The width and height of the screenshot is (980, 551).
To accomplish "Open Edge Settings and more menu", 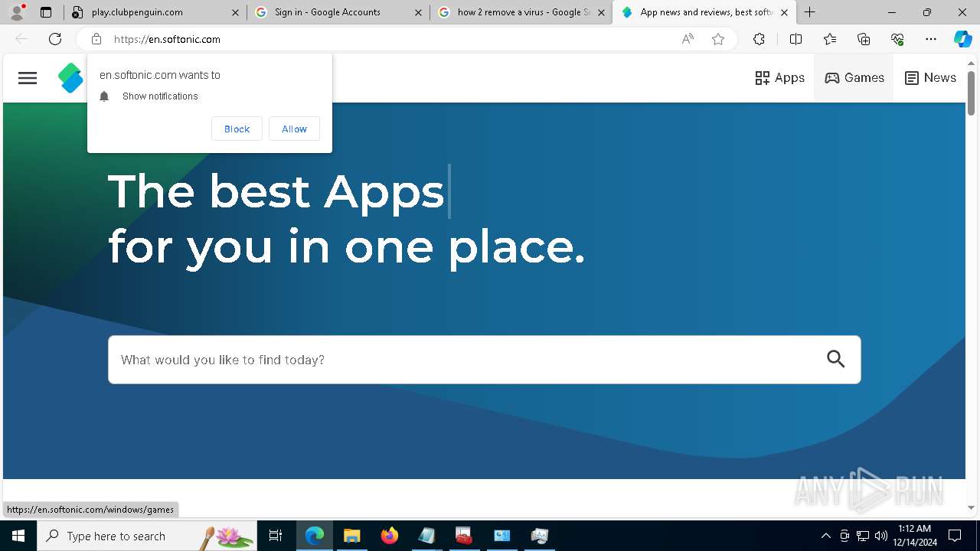I will click(x=931, y=39).
